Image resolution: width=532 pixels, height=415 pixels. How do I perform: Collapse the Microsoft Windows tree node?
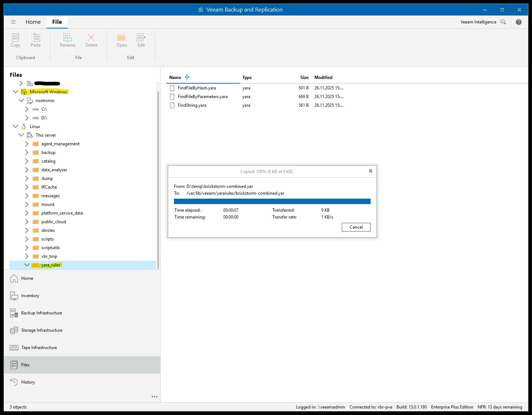point(15,92)
